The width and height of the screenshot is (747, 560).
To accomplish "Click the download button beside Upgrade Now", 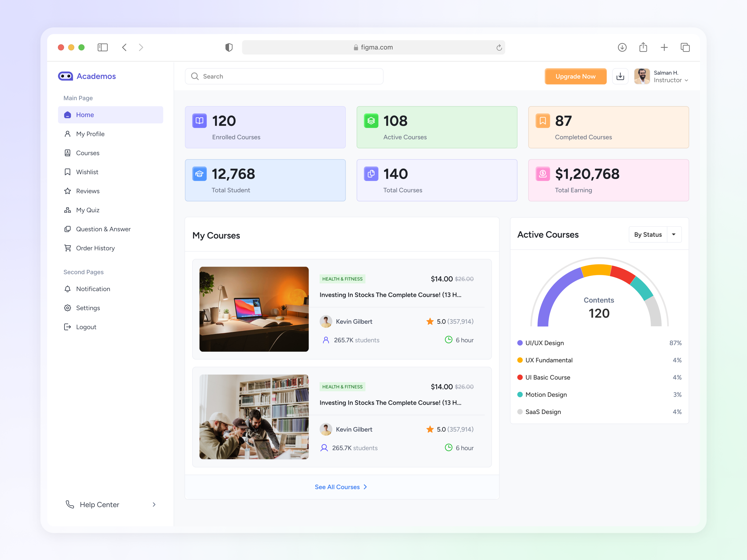I will pyautogui.click(x=620, y=76).
